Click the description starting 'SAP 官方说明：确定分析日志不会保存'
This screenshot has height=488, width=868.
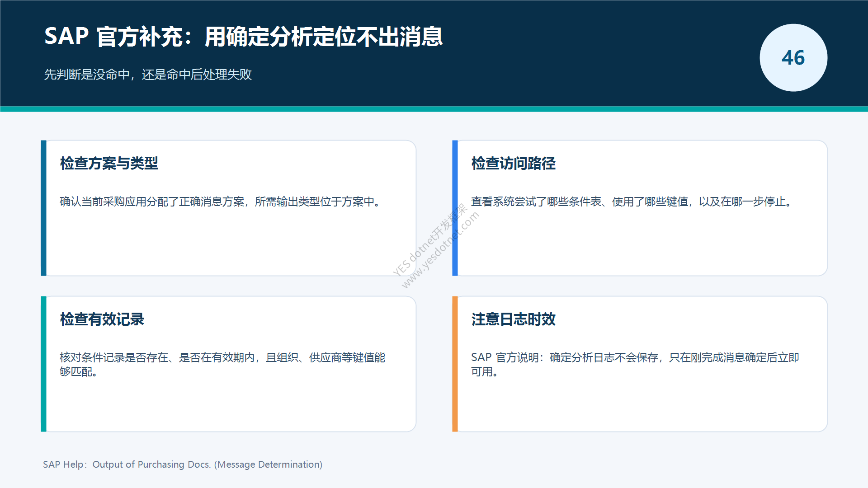coord(635,364)
